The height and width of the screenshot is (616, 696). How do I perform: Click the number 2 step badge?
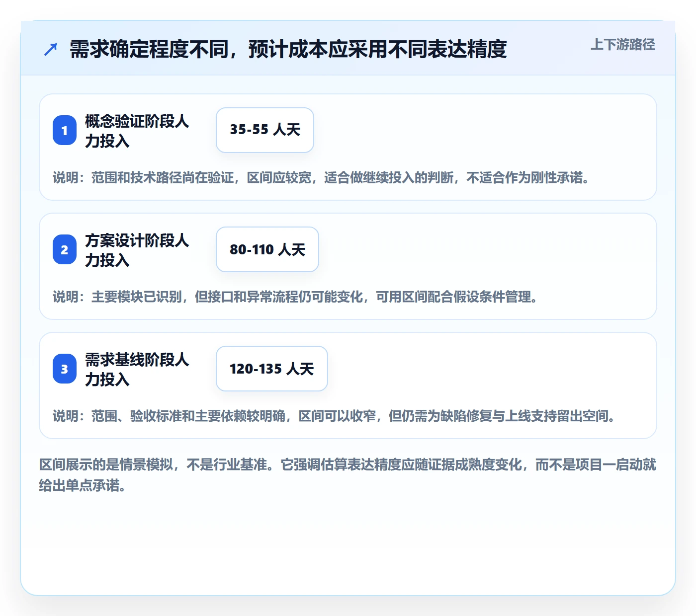pyautogui.click(x=65, y=249)
